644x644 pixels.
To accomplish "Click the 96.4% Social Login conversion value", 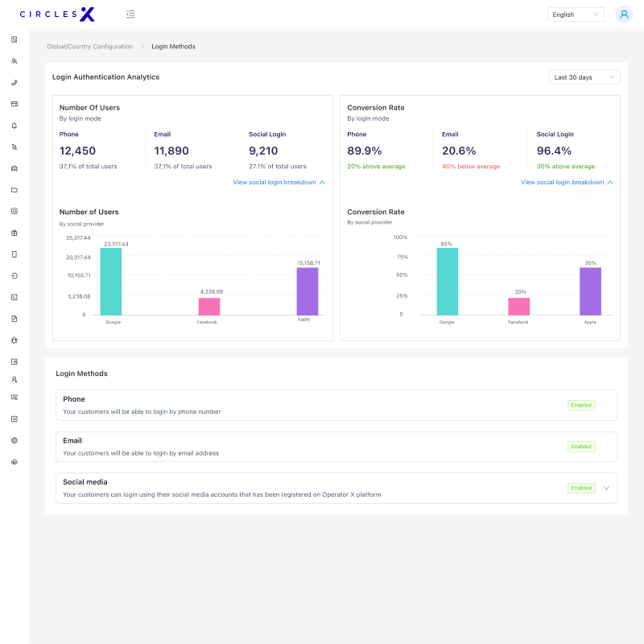I will pyautogui.click(x=554, y=151).
